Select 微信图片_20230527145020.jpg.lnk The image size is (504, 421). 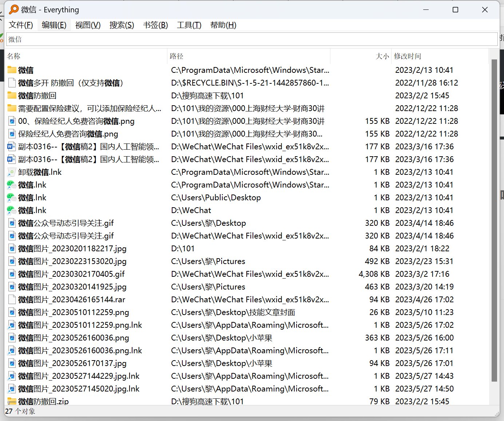tap(79, 389)
